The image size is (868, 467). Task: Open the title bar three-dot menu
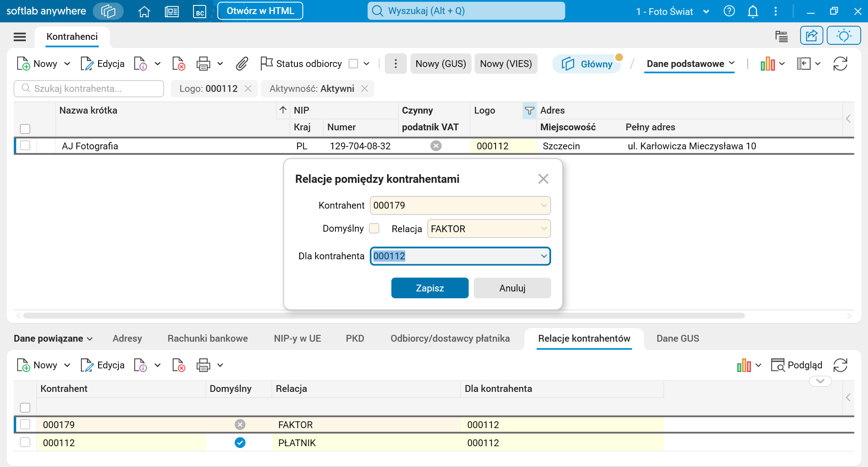(776, 11)
